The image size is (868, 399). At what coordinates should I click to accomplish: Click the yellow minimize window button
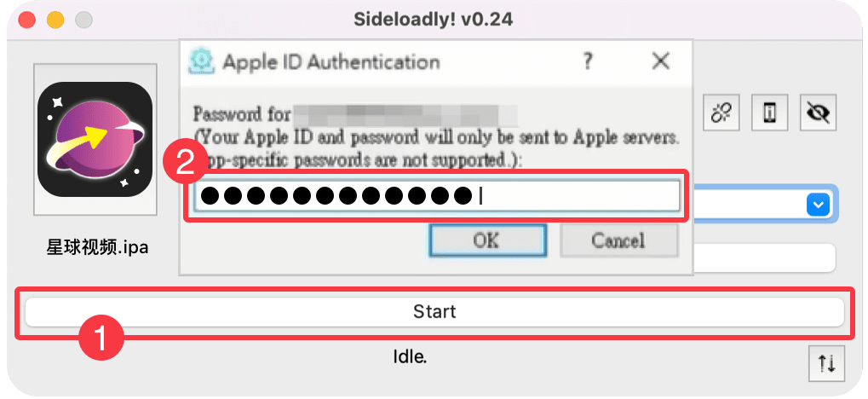(x=55, y=20)
